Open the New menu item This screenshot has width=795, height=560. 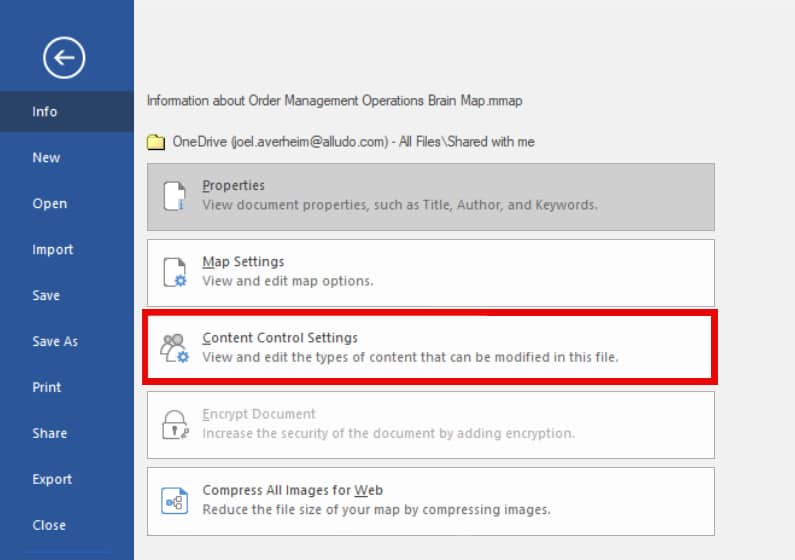[x=46, y=158]
